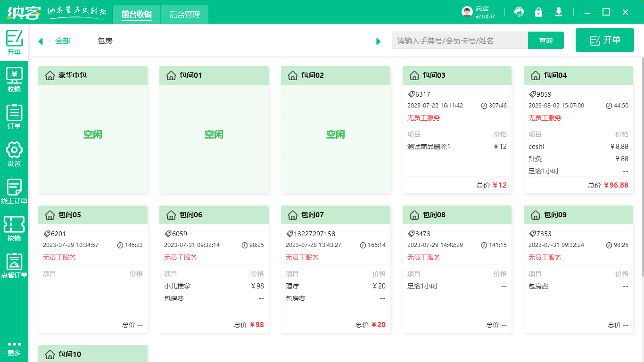644x362 pixels.
Task: Click total price ¥20 in 包间07
Action: (379, 325)
